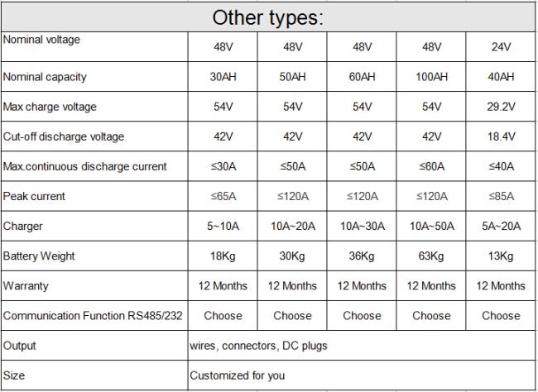Screen dimensions: 538x392
Task: Click the "Other types:" table header
Action: (x=268, y=17)
